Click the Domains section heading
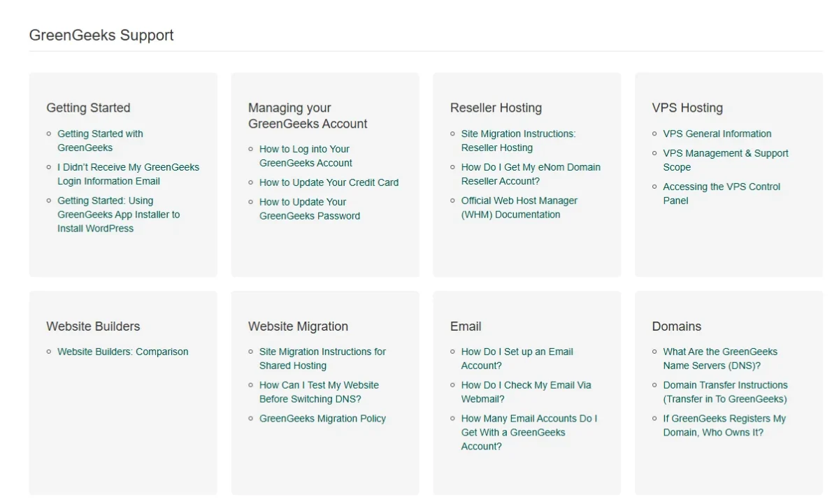Image resolution: width=839 pixels, height=504 pixels. (676, 326)
